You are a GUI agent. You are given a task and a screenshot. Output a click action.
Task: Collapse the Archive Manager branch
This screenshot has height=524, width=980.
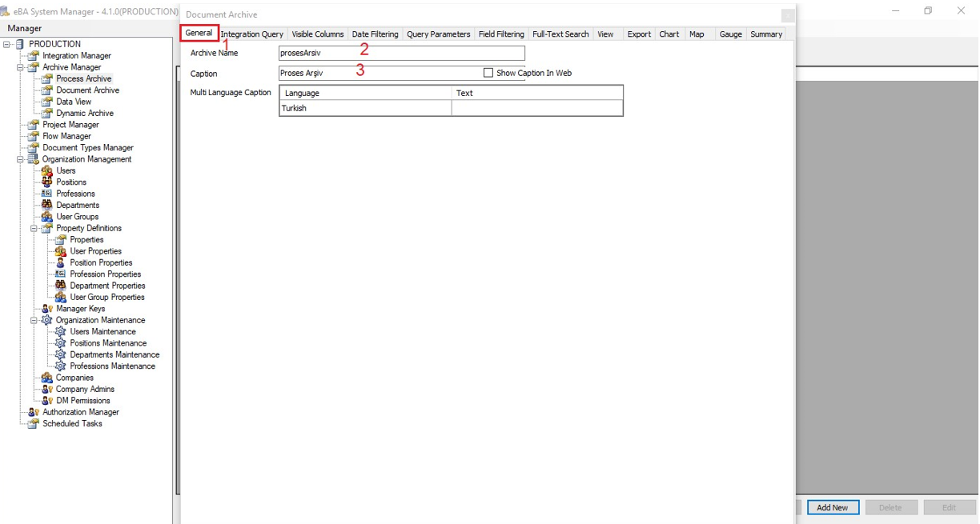21,67
